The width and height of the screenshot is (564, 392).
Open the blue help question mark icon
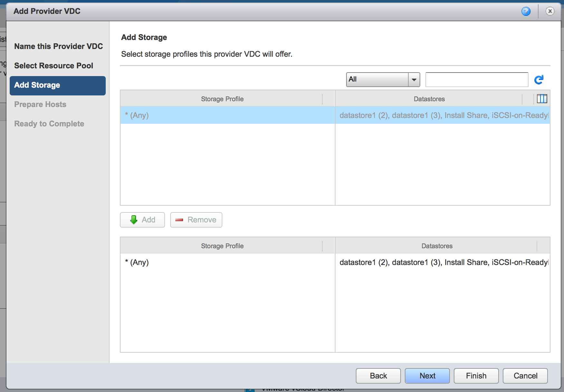(526, 11)
